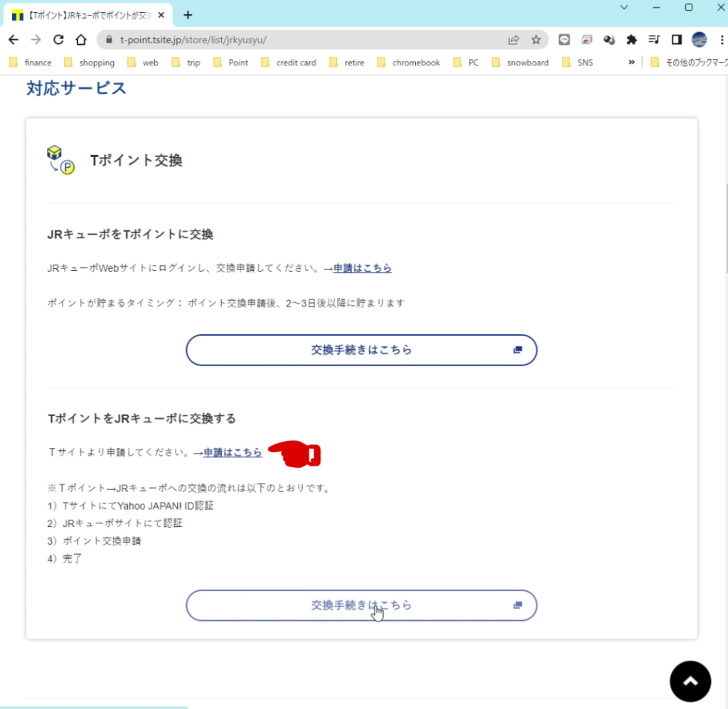
Task: Open the Chrome profile avatar
Action: tap(700, 40)
